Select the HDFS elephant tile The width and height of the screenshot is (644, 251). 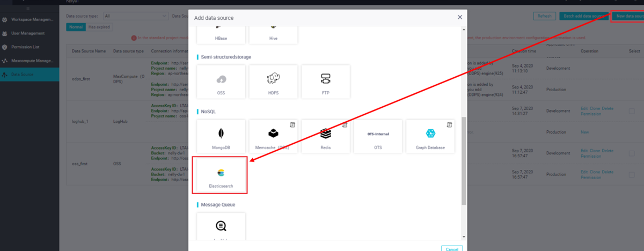(273, 82)
